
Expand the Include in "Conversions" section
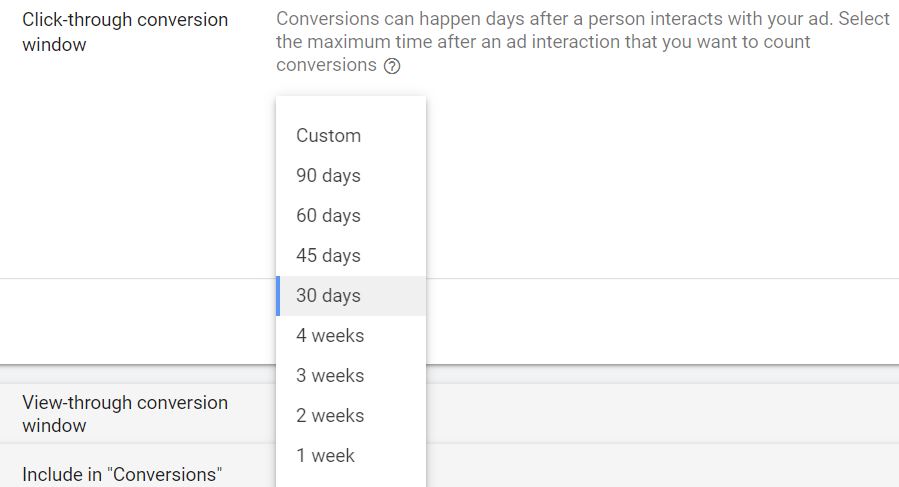tap(121, 474)
